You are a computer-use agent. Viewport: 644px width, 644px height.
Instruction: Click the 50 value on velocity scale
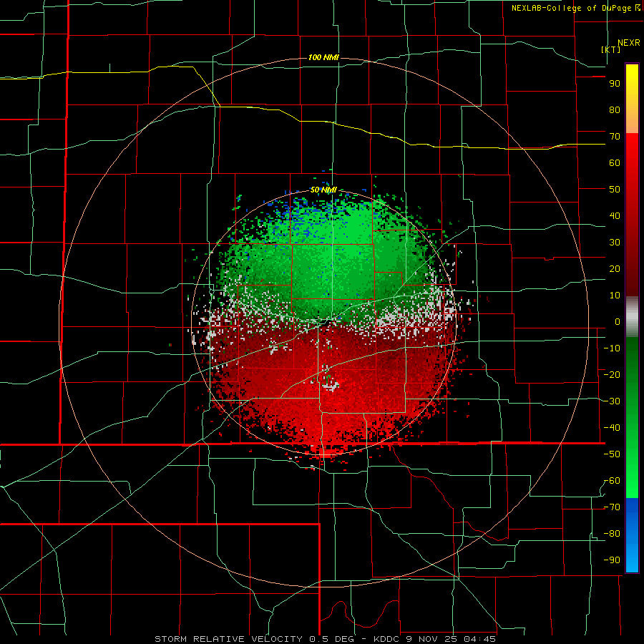(615, 190)
